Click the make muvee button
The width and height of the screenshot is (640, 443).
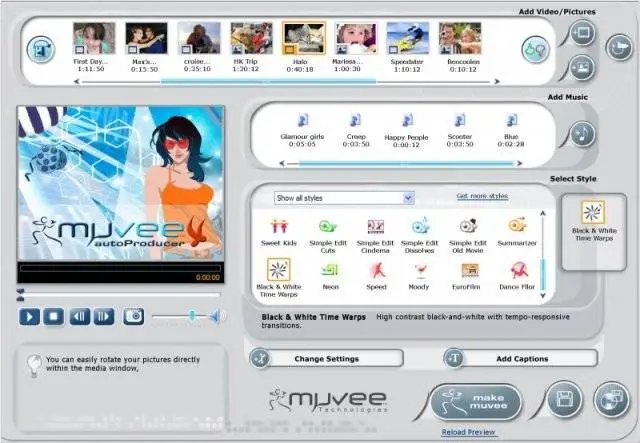(x=476, y=402)
